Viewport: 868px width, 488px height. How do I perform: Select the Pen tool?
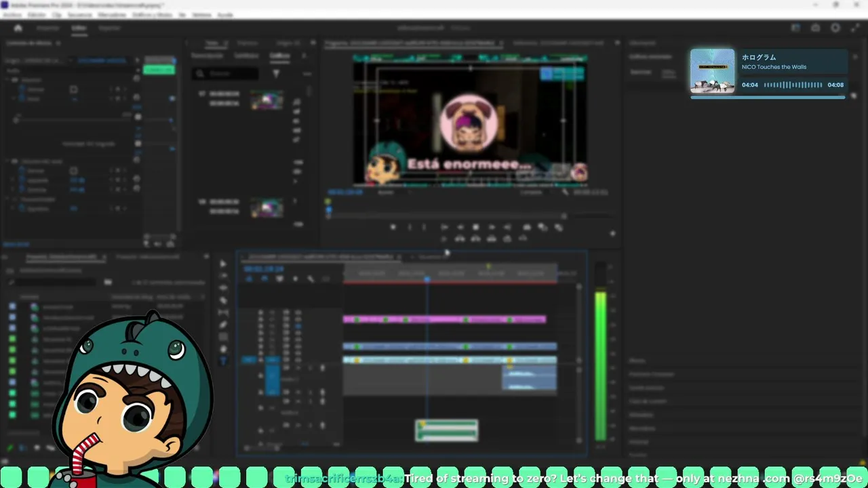coord(223,325)
